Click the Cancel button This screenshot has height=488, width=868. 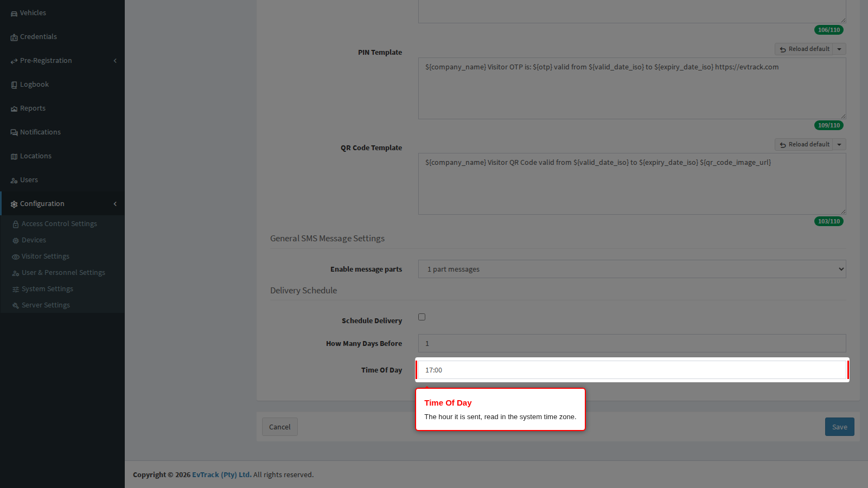tap(280, 427)
